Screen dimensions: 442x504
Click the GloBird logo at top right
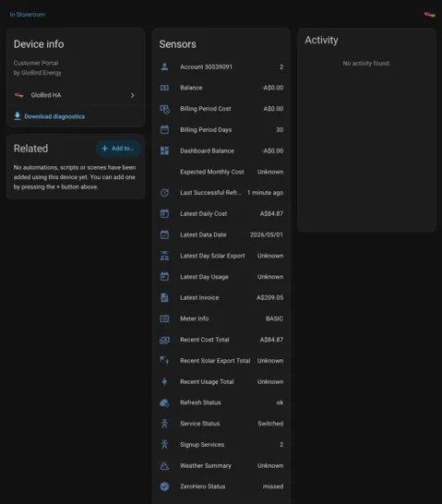point(429,15)
